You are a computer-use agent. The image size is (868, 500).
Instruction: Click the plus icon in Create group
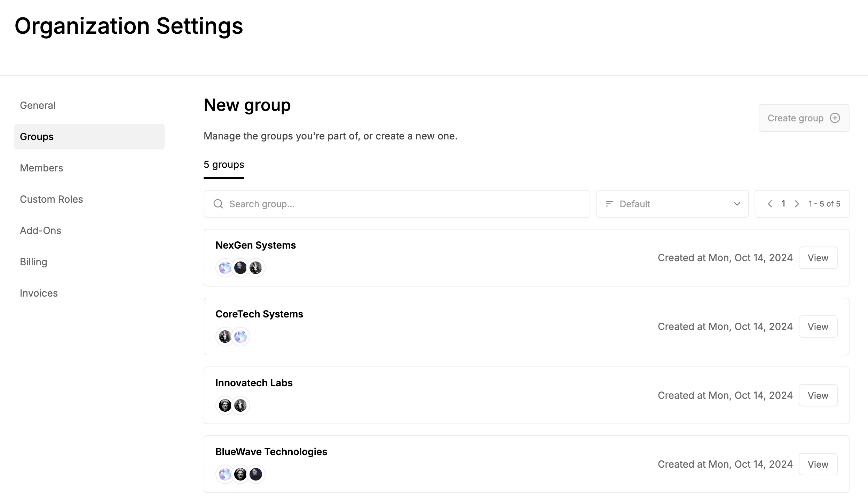tap(835, 118)
